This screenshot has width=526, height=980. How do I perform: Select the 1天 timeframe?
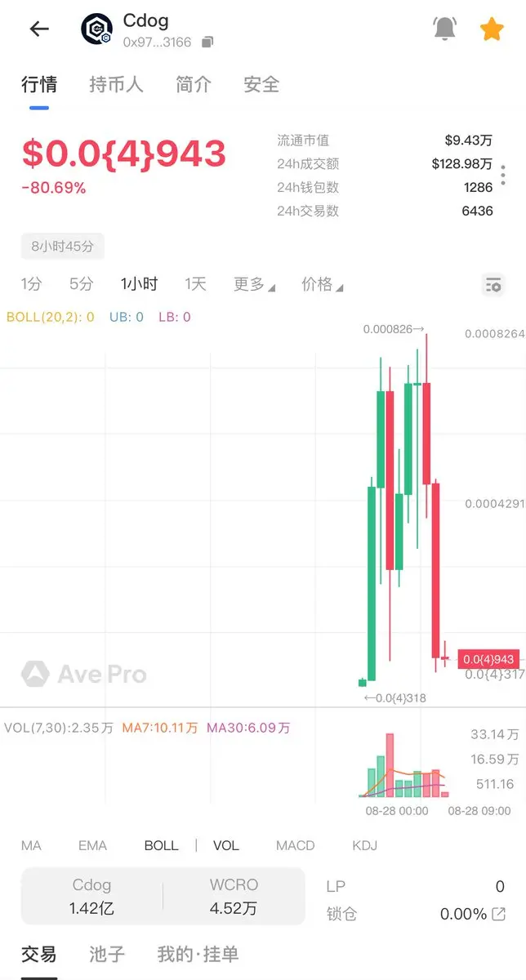pyautogui.click(x=195, y=284)
